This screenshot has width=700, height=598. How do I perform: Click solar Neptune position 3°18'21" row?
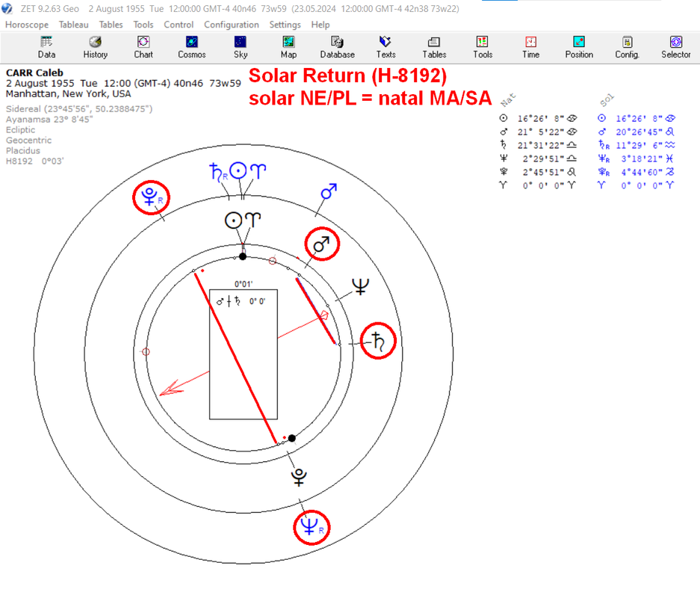point(636,158)
